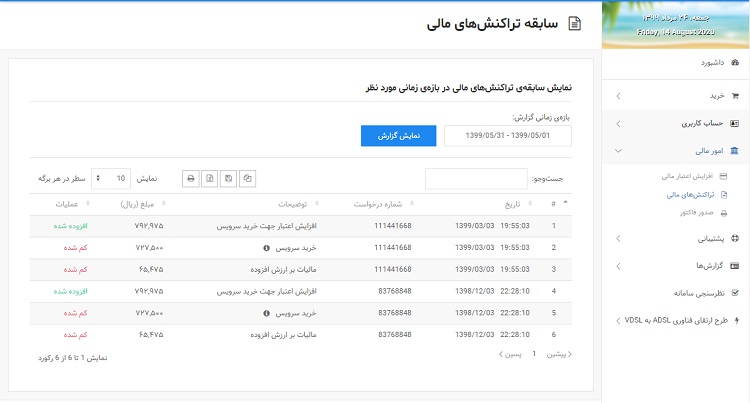Expand the خرید menu chevron
Screen dimensions: 750x403
click(x=618, y=96)
